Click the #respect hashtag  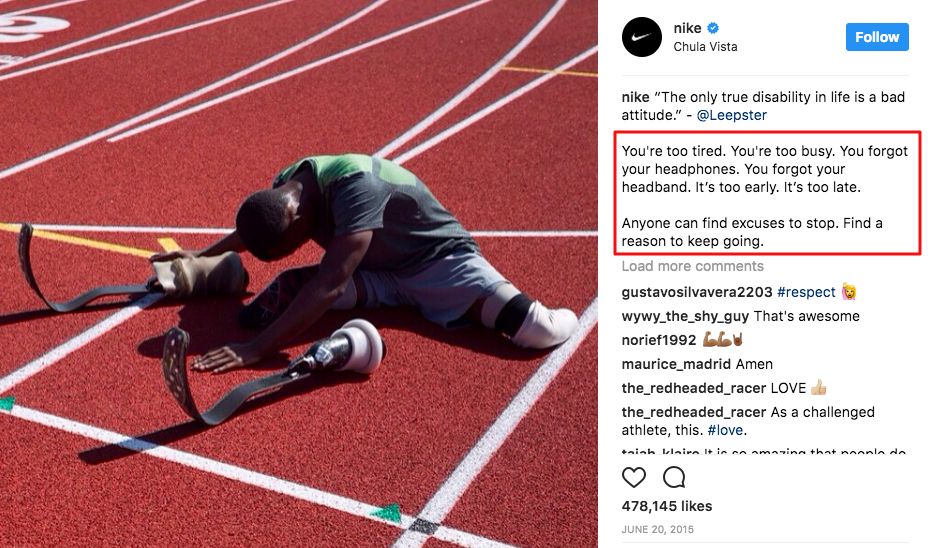pos(806,292)
